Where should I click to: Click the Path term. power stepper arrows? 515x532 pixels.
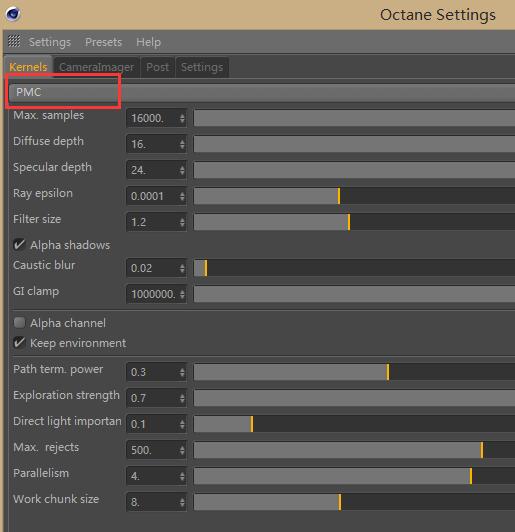point(182,372)
